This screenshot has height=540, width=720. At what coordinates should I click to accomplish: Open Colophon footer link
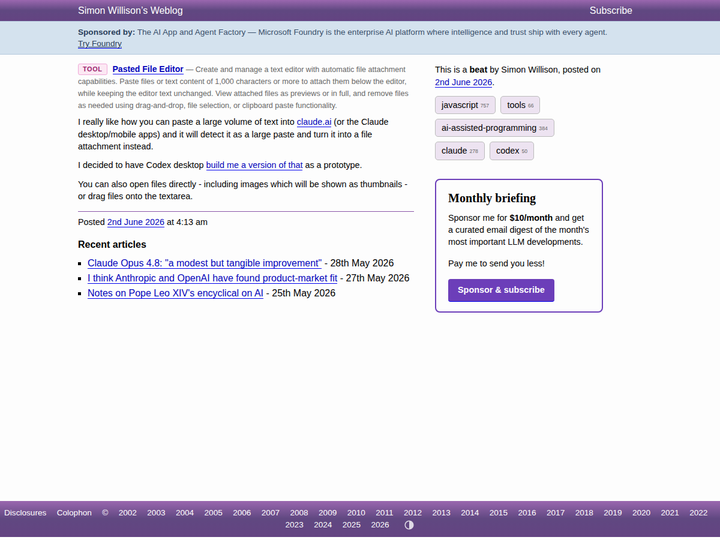tap(74, 512)
